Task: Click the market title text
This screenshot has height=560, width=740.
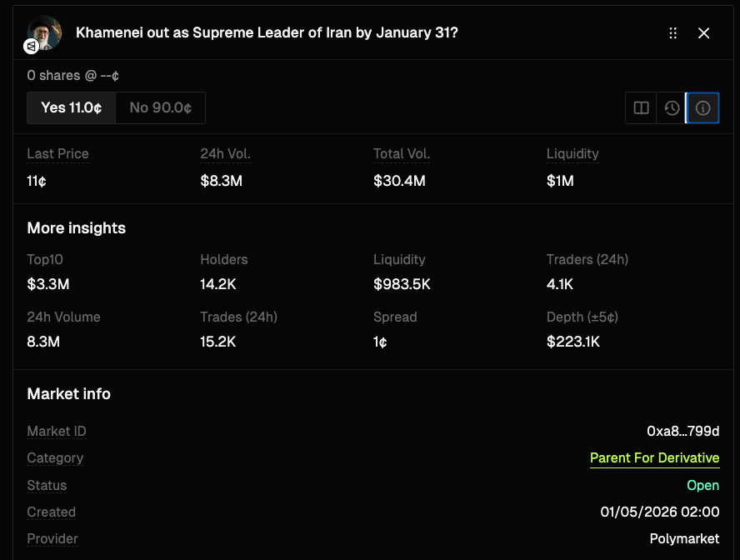Action: click(x=267, y=32)
